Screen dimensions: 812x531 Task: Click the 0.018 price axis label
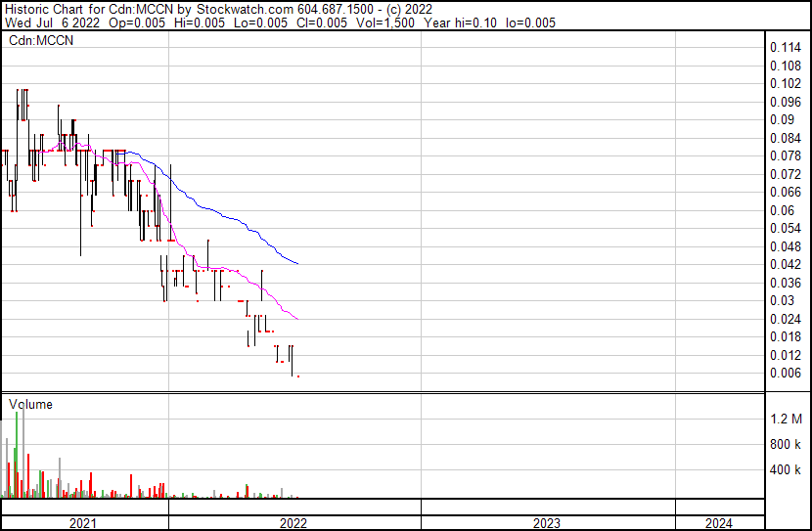click(x=786, y=337)
